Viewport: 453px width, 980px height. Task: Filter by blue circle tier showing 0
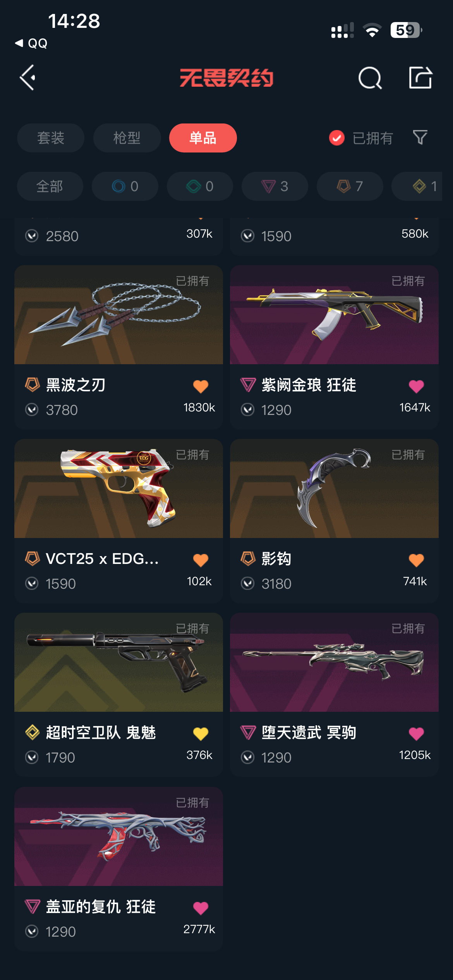[125, 186]
